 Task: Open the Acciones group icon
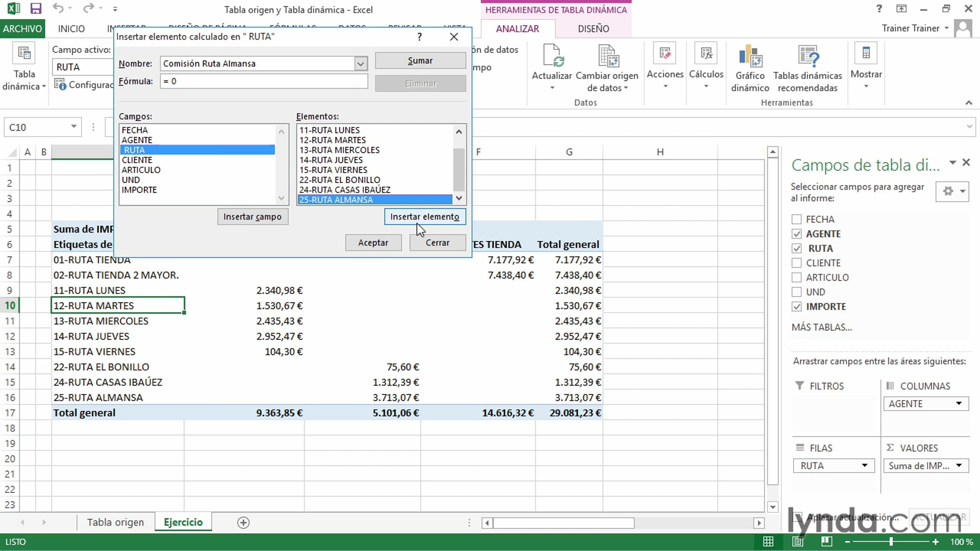pyautogui.click(x=665, y=54)
